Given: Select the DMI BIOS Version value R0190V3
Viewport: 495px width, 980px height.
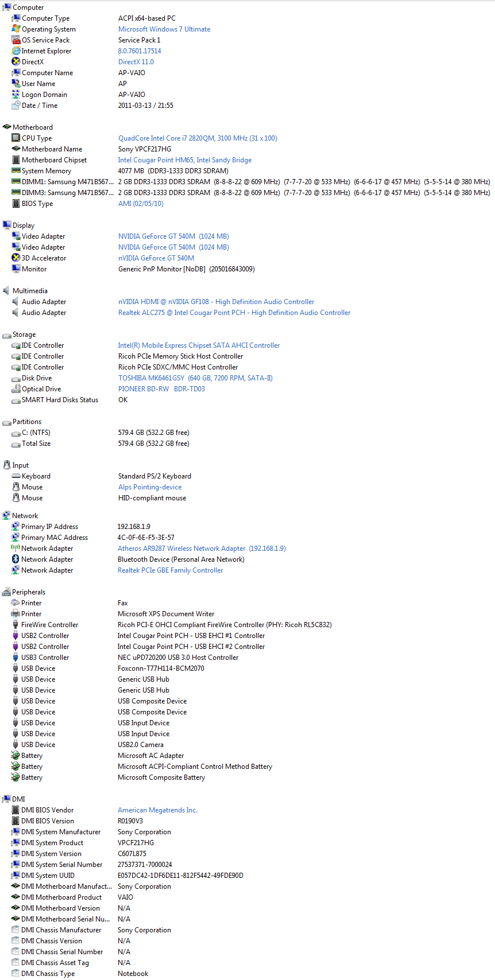Looking at the screenshot, I should click(x=130, y=821).
